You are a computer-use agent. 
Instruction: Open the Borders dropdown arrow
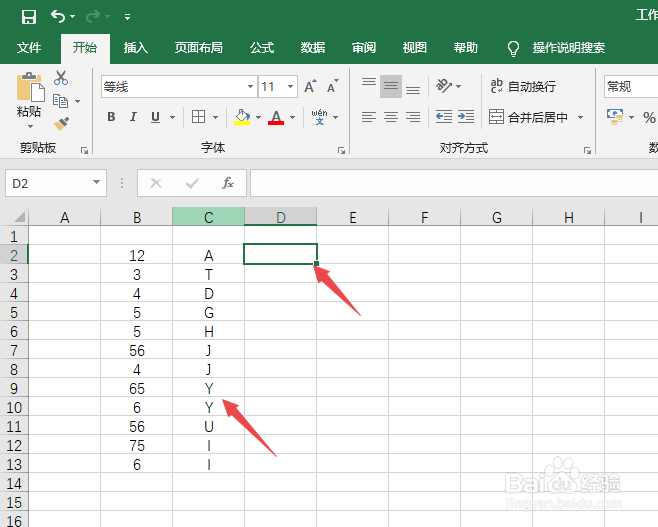(x=215, y=117)
